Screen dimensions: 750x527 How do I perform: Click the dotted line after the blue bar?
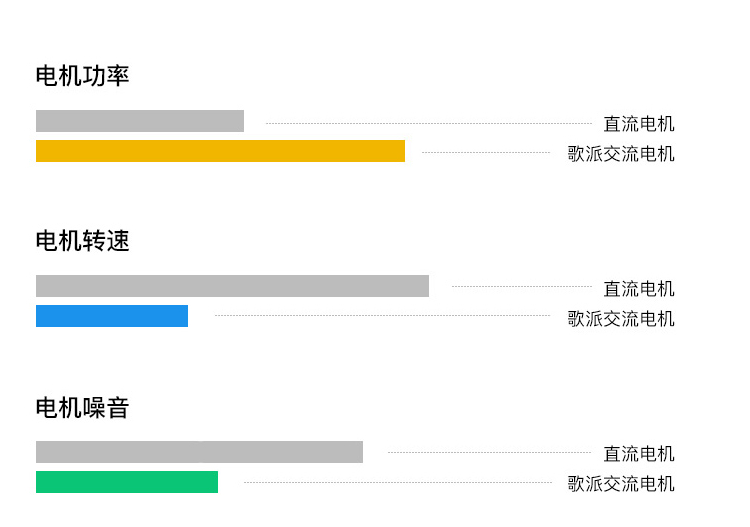(x=383, y=316)
